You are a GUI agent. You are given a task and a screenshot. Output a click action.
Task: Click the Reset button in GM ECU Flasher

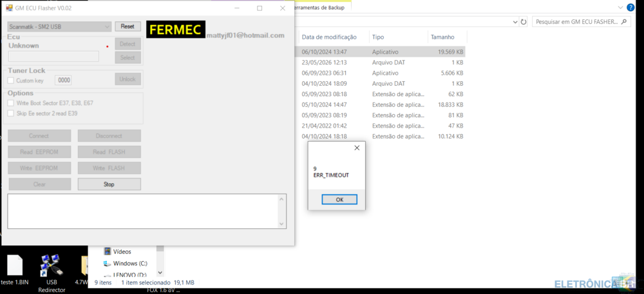pos(128,26)
